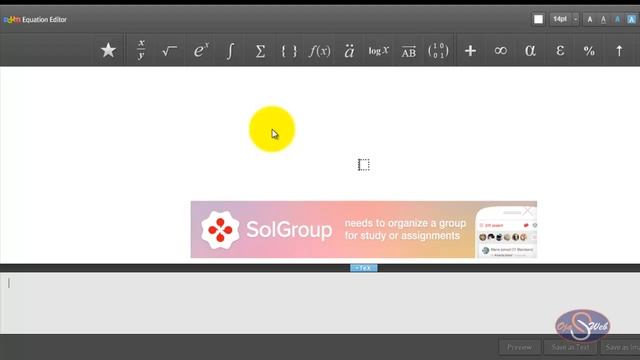Insert a square root symbol
The width and height of the screenshot is (640, 360).
[x=169, y=51]
